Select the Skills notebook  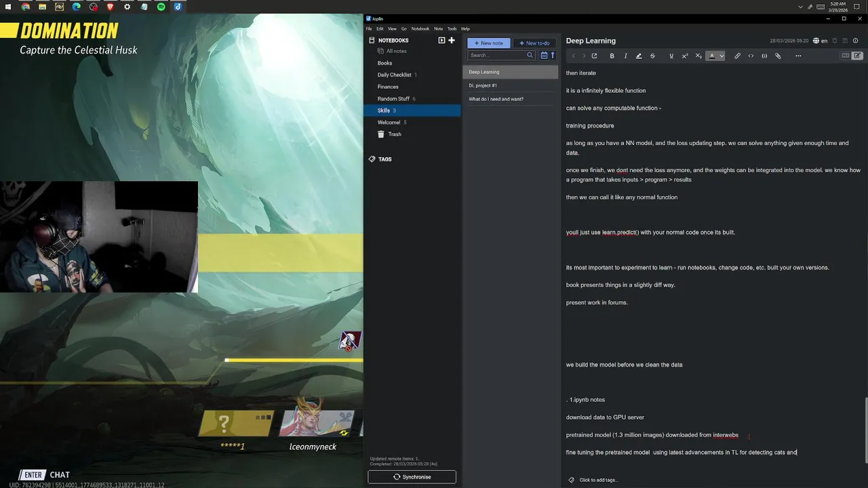point(412,110)
